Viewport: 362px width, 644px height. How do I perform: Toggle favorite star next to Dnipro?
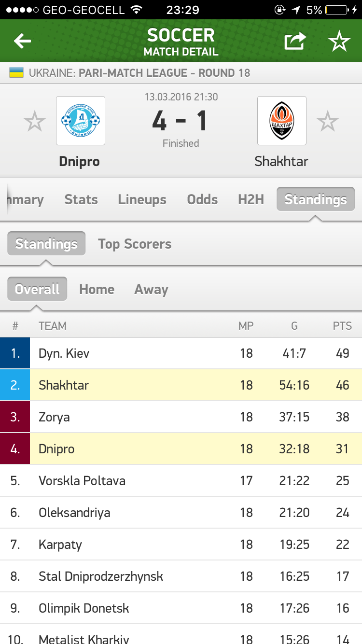(x=35, y=122)
